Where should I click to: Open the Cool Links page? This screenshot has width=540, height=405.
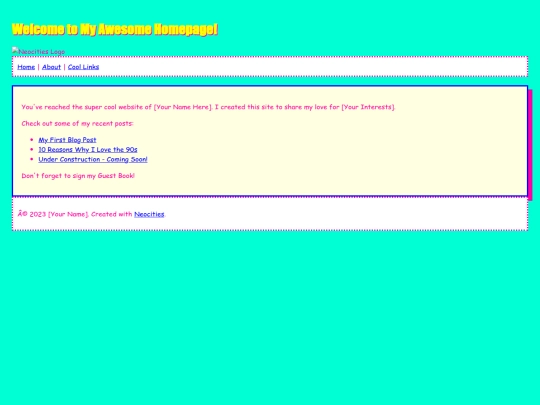83,67
